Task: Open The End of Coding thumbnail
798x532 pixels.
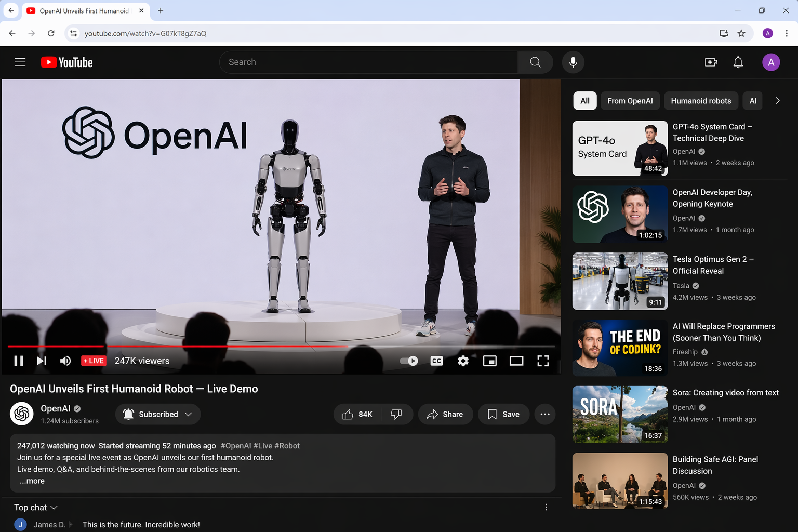Action: pos(620,348)
